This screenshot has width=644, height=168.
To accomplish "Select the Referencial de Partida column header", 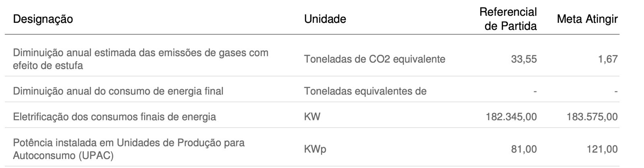I will coord(508,19).
